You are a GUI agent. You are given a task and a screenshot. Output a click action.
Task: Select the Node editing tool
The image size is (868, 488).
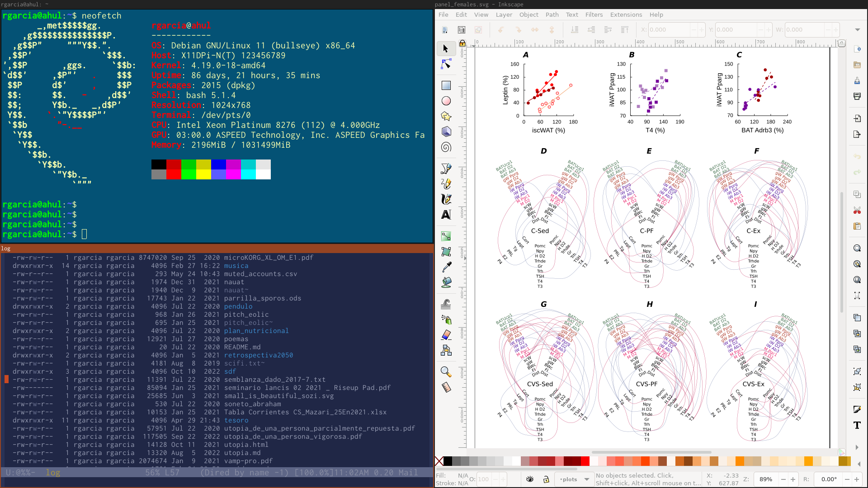point(446,64)
